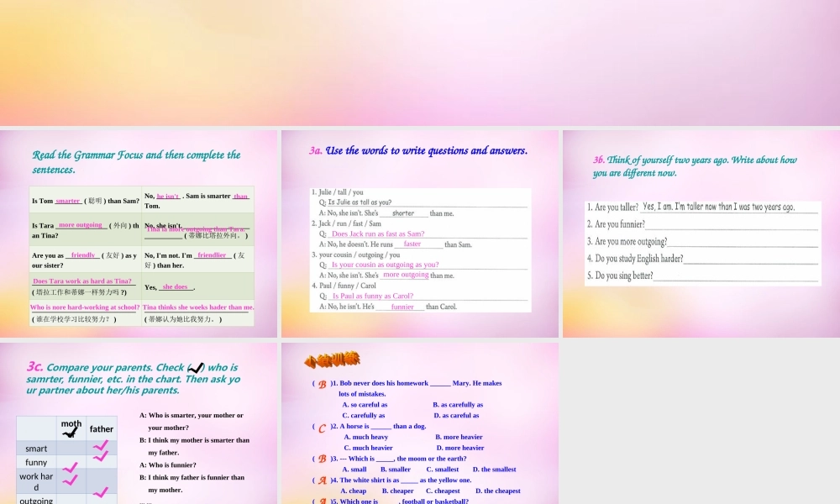This screenshot has height=504, width=840.
Task: Click question '4. The white shirt is as ___'
Action: click(401, 480)
